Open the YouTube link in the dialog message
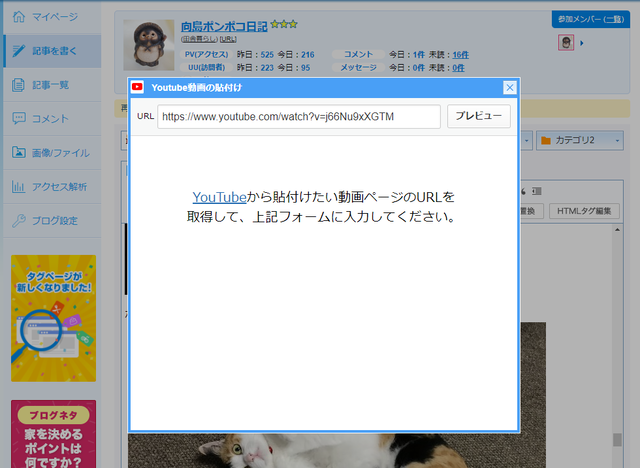The width and height of the screenshot is (640, 468). [219, 197]
